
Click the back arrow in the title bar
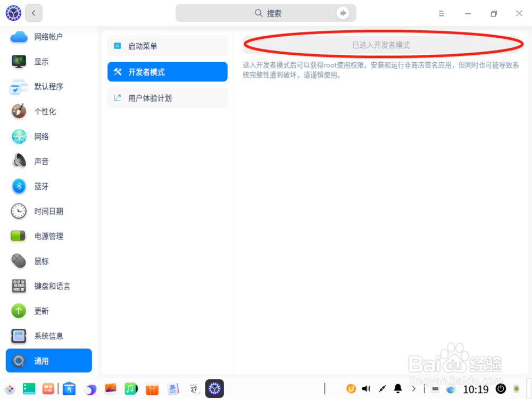click(x=34, y=13)
